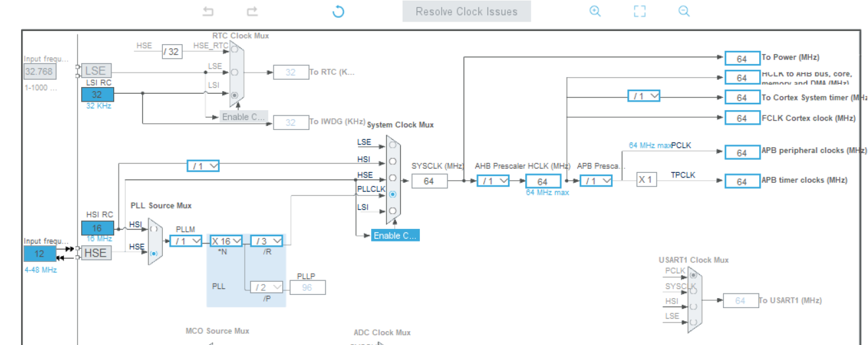Click the blue Enable CSS button
868x345 pixels.
(395, 235)
